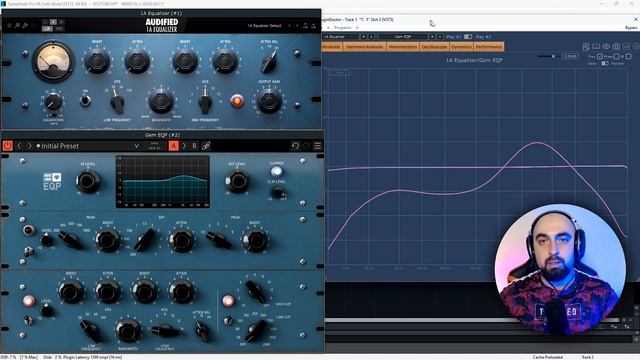Screen dimensions: 640x360
Task: Toggle the 1A Equalizer orange power lamp
Action: click(x=237, y=101)
